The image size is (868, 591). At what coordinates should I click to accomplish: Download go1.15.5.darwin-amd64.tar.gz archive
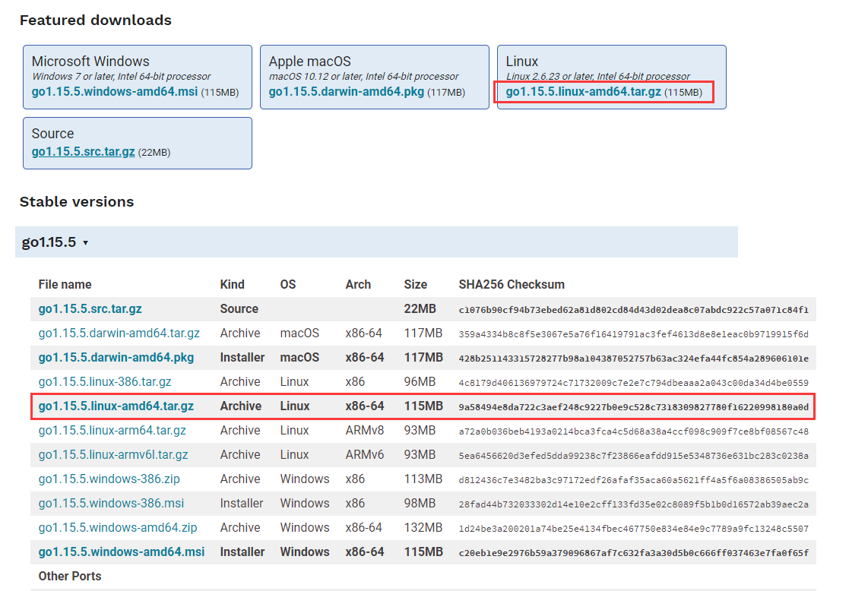click(x=119, y=333)
